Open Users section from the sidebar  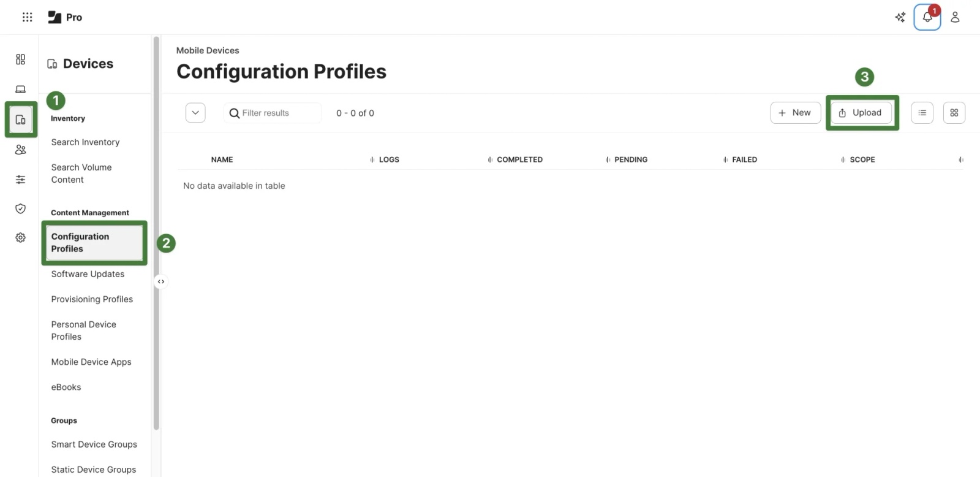coord(20,149)
